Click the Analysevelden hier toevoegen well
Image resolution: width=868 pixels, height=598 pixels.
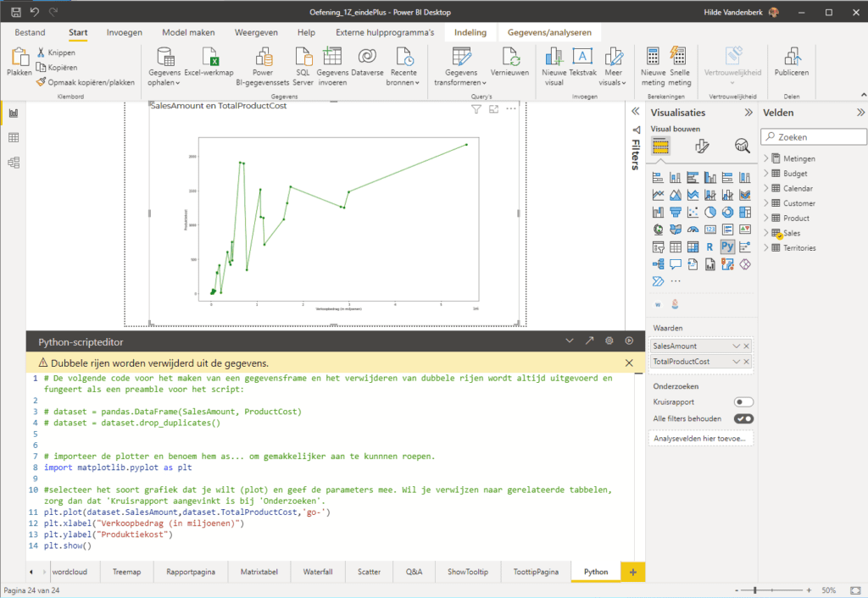pos(700,438)
